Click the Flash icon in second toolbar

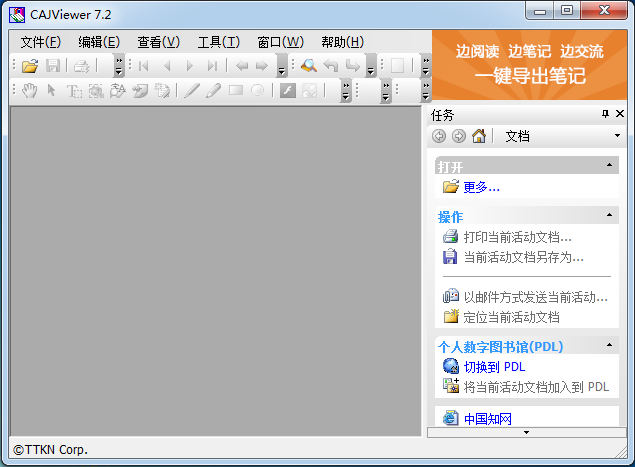(288, 90)
